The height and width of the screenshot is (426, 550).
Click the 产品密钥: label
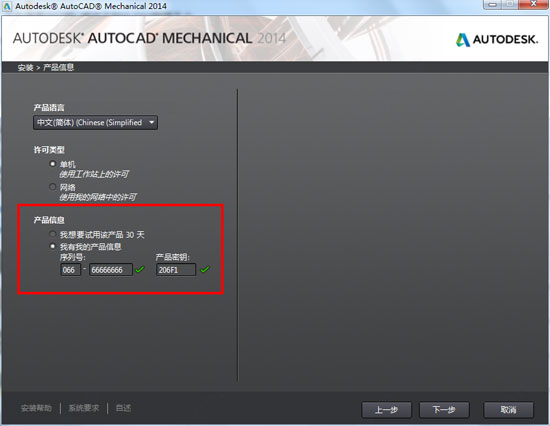point(172,257)
